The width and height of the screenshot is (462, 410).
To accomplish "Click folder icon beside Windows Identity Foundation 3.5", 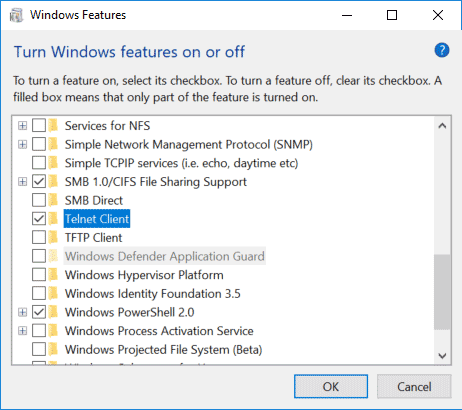I will (53, 294).
